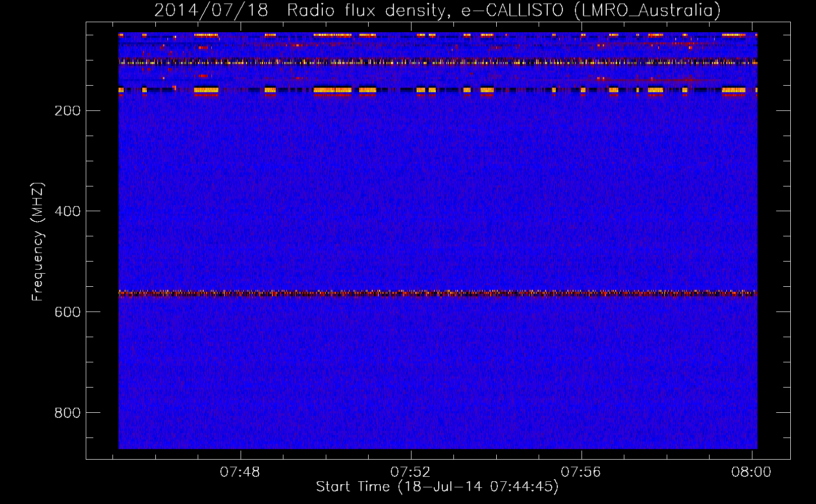Click the 400 frequency tick label
Image resolution: width=816 pixels, height=504 pixels.
(x=68, y=211)
